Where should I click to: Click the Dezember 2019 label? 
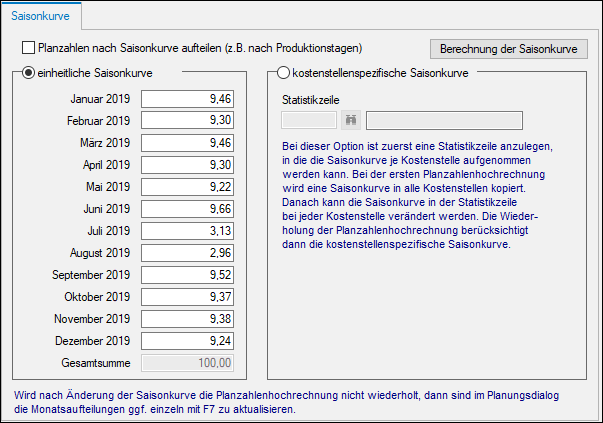[x=93, y=341]
